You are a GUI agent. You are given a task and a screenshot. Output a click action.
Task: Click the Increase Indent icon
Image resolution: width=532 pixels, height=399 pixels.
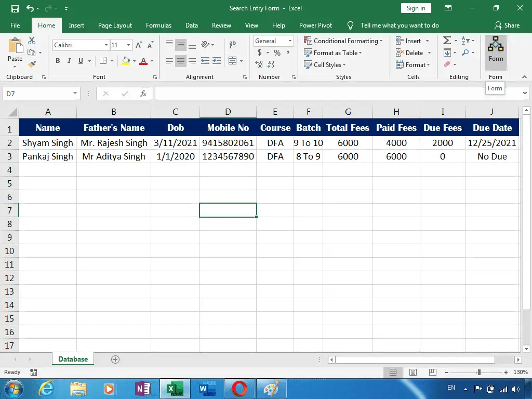[217, 61]
